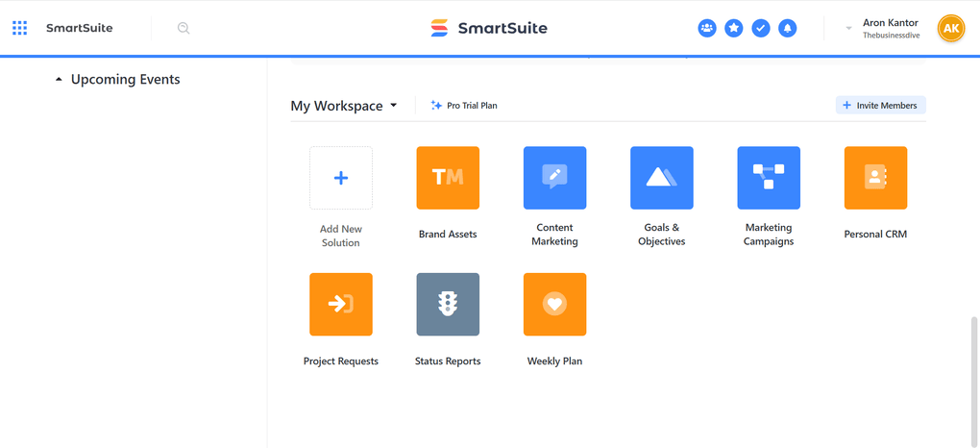Click the search magnifier icon
Screen dimensions: 980x448
[184, 28]
